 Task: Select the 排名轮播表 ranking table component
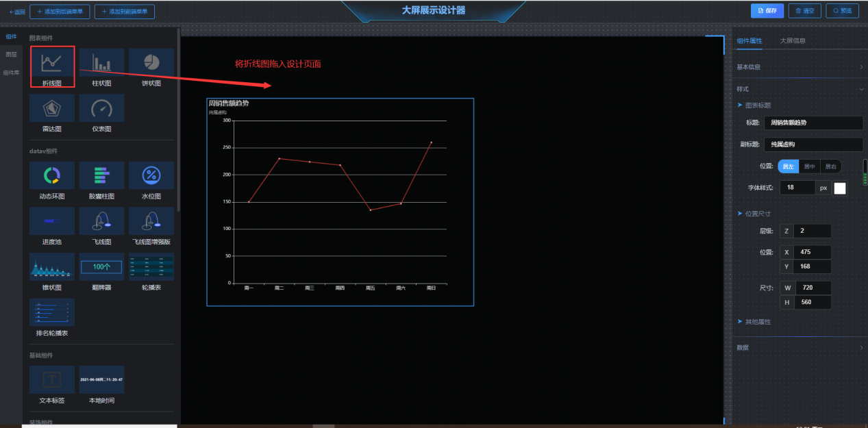pyautogui.click(x=52, y=318)
